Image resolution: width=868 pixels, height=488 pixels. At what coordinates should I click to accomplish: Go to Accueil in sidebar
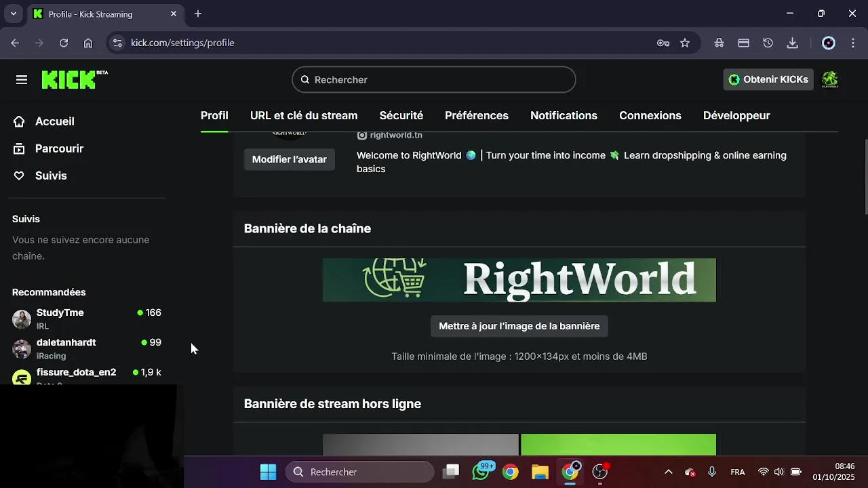click(x=55, y=121)
